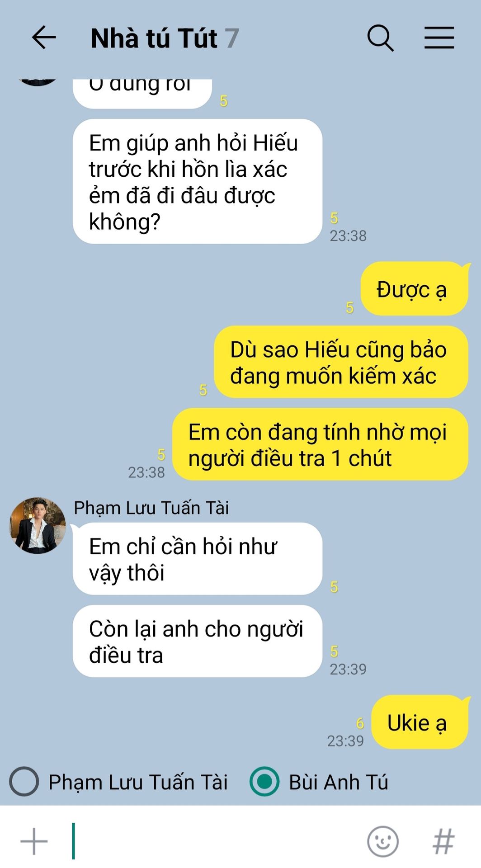Tap the 'Em chỉ cần hỏi như vậy thôi' message
The image size is (481, 868).
pos(198,559)
